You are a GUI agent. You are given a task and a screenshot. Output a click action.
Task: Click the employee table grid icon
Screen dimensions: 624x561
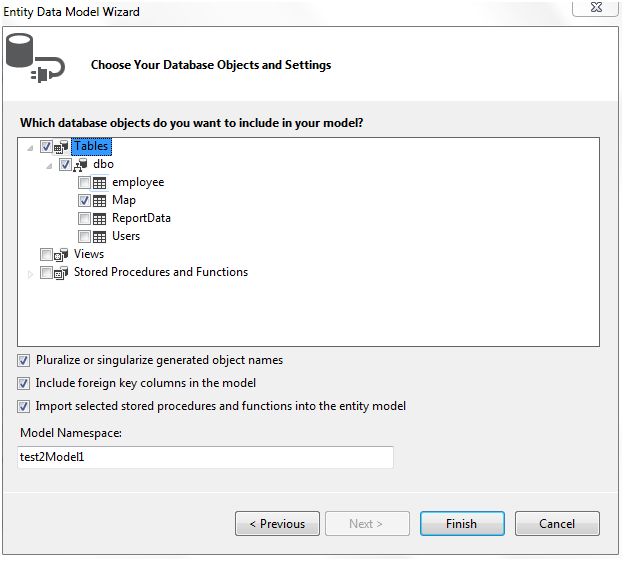tap(99, 183)
